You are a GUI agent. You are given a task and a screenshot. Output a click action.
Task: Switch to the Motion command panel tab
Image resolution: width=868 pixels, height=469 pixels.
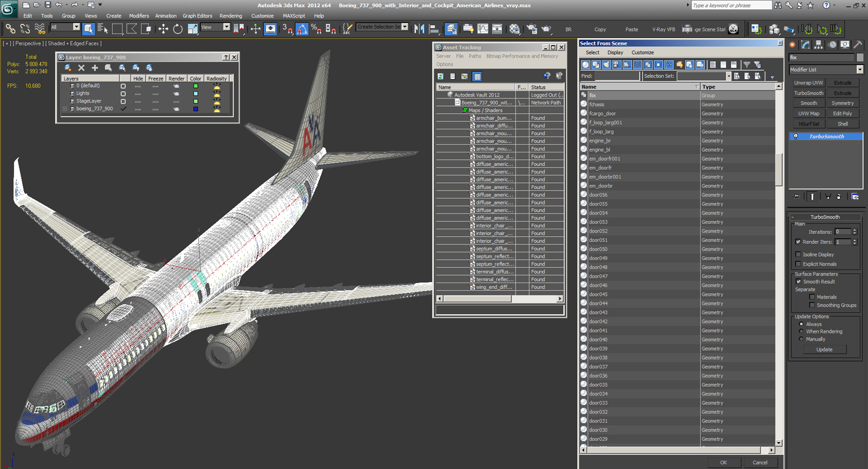[x=832, y=45]
